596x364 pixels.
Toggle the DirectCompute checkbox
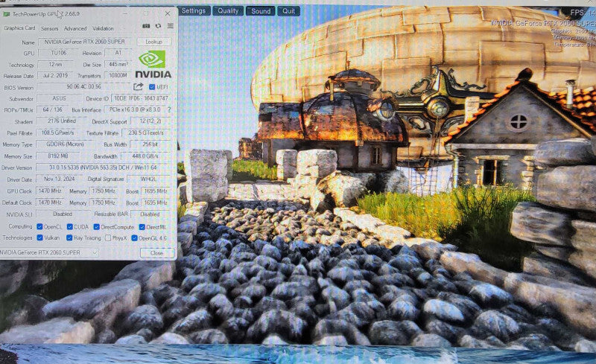click(96, 227)
